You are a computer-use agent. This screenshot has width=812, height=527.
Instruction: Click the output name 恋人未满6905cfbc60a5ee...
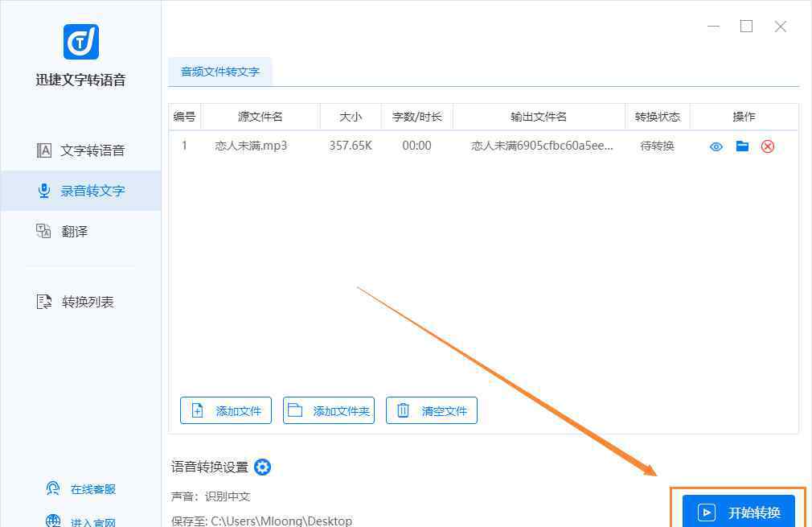542,146
